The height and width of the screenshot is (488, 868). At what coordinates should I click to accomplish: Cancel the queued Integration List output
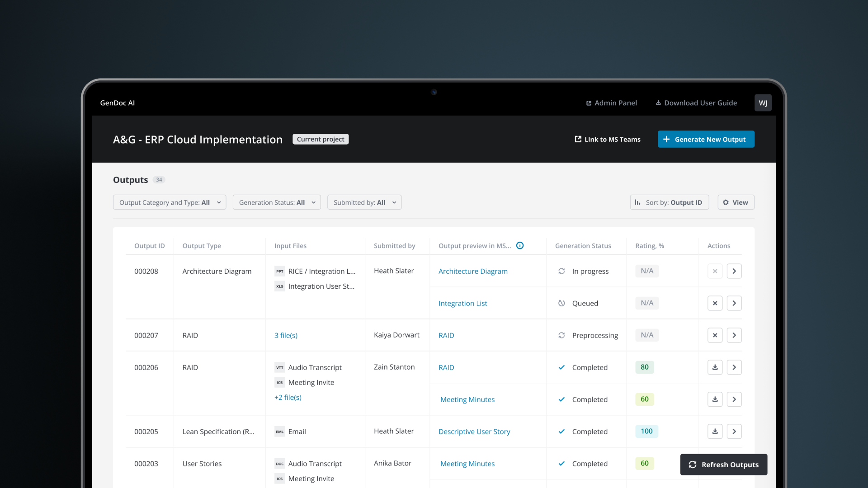(x=715, y=303)
